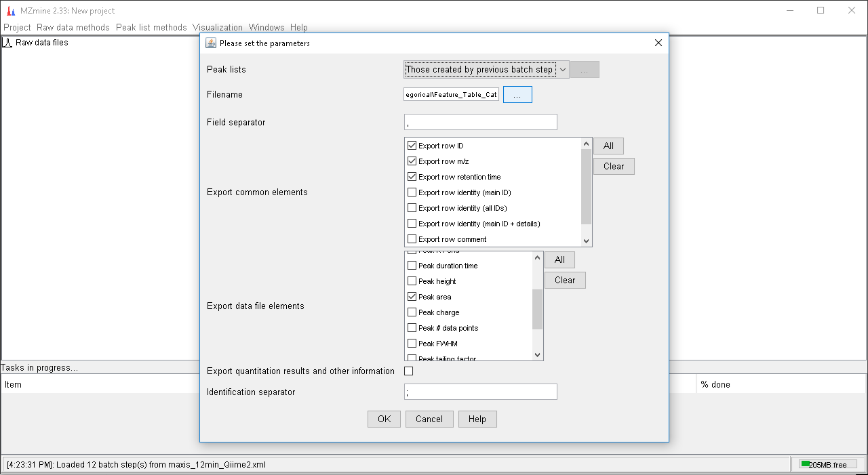Click the Item column header in tasks table
868x475 pixels.
coord(14,384)
